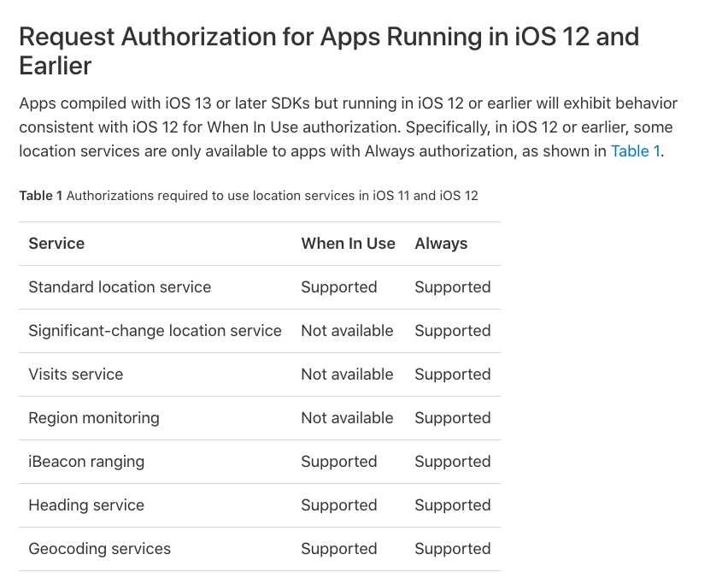This screenshot has height=584, width=728.
Task: Click the Table 1 caption text
Action: point(249,196)
